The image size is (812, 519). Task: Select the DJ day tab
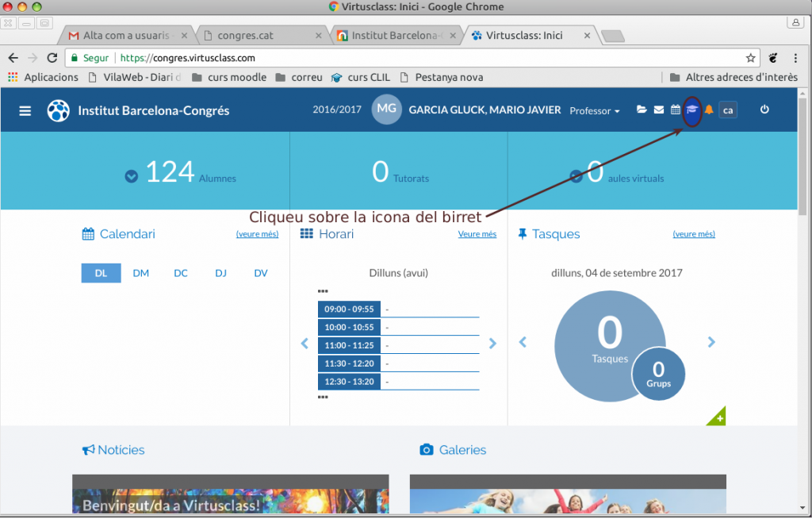220,273
